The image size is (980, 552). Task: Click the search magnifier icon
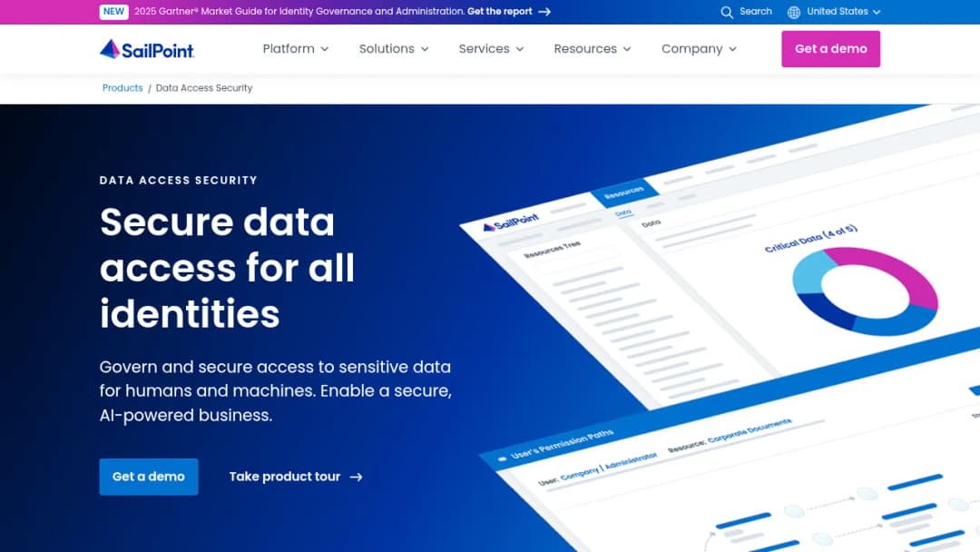tap(726, 12)
